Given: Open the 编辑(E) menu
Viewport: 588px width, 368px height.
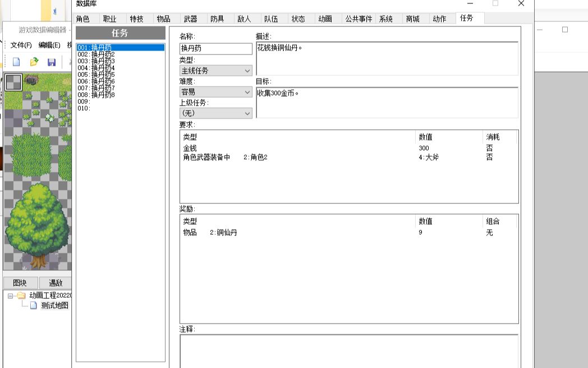Looking at the screenshot, I should click(x=49, y=43).
